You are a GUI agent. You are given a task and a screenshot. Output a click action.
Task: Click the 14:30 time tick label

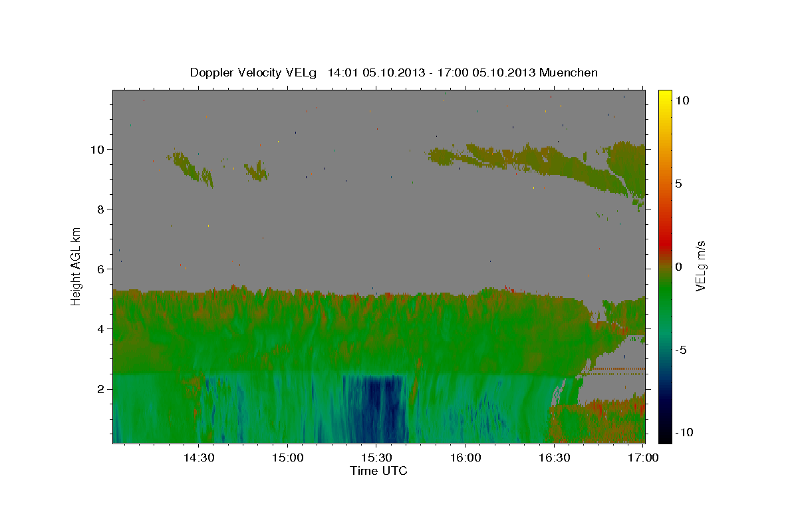click(x=198, y=458)
